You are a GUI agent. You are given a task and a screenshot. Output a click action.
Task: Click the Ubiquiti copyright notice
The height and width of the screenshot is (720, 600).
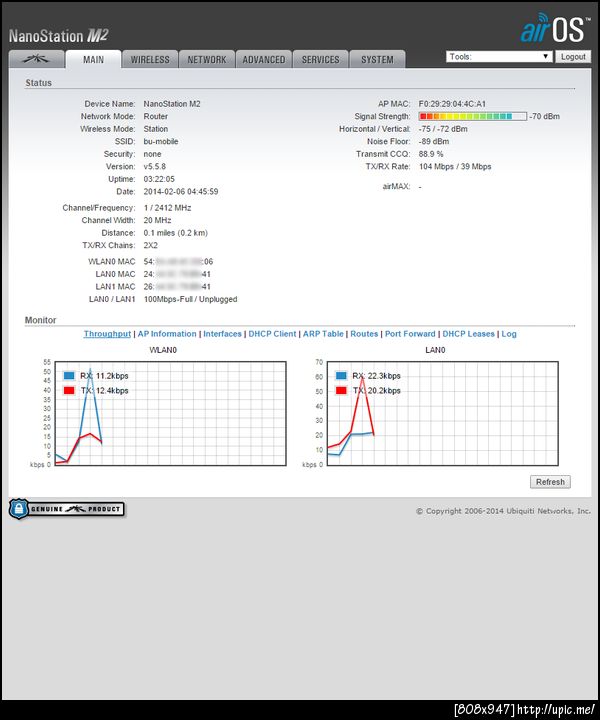tap(503, 511)
